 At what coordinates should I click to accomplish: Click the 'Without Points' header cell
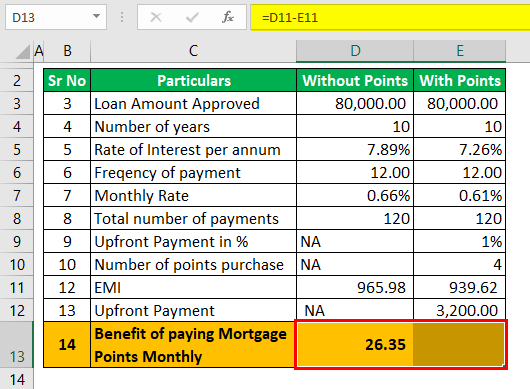click(355, 80)
